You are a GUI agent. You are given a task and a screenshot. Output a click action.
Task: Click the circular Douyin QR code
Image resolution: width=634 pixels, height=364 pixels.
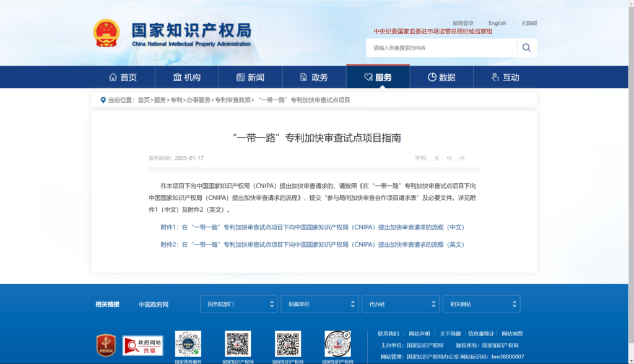(337, 344)
